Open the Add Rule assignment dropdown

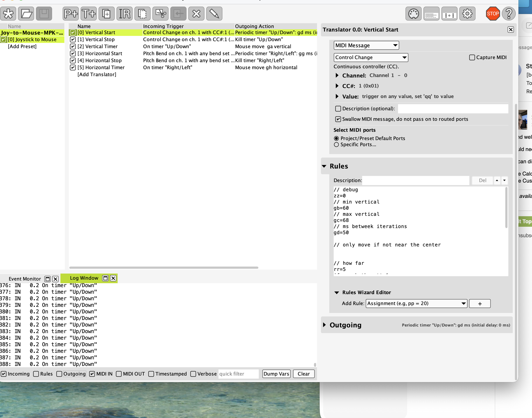(416, 304)
